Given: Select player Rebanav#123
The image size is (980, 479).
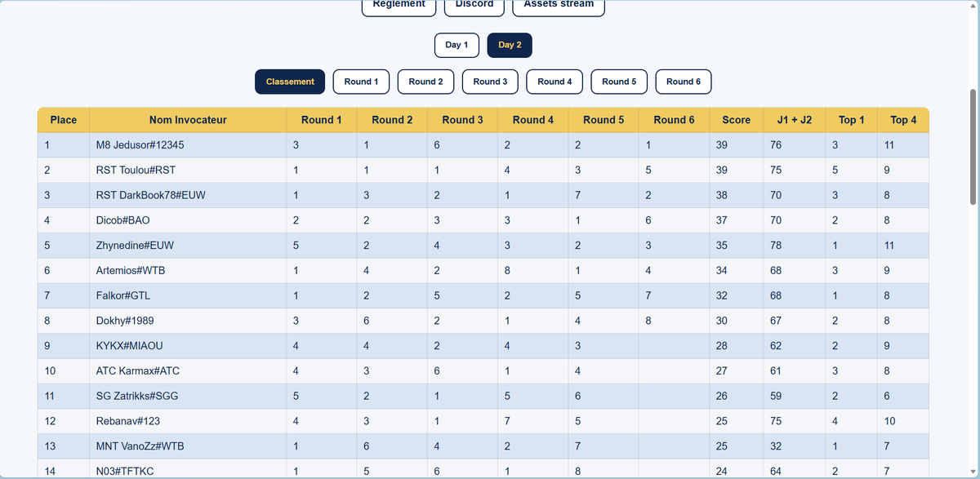Looking at the screenshot, I should click(x=128, y=422).
